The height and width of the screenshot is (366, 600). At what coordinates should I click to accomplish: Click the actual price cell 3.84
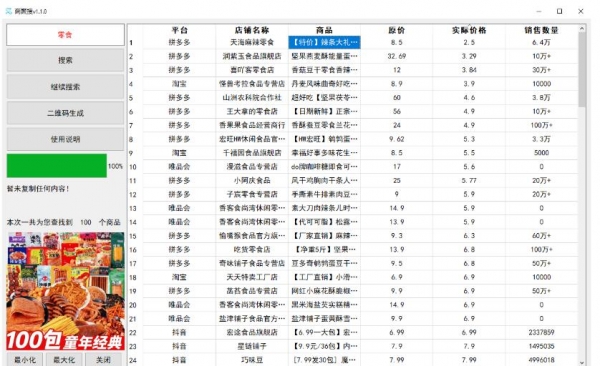click(x=469, y=70)
